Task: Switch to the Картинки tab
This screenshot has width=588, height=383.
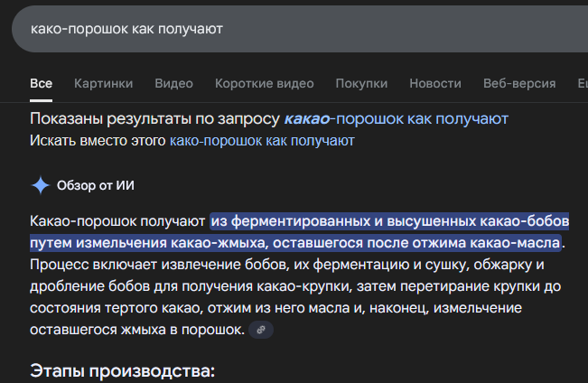Action: click(x=103, y=83)
